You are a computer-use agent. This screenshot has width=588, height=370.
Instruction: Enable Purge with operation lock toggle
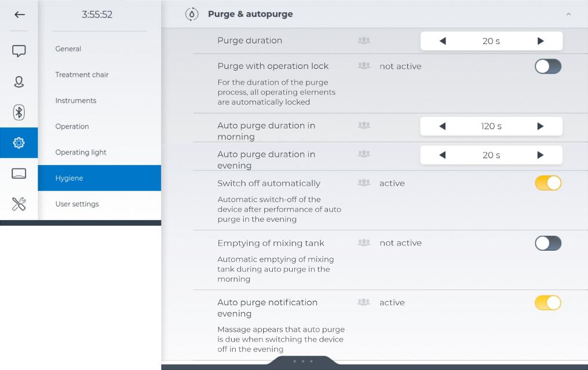pyautogui.click(x=547, y=67)
